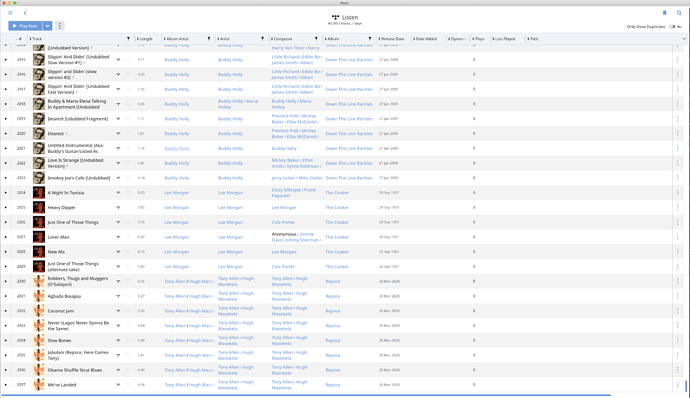Play track 2018 Buddy & Maria Elena Talking via triangle

click(x=6, y=104)
